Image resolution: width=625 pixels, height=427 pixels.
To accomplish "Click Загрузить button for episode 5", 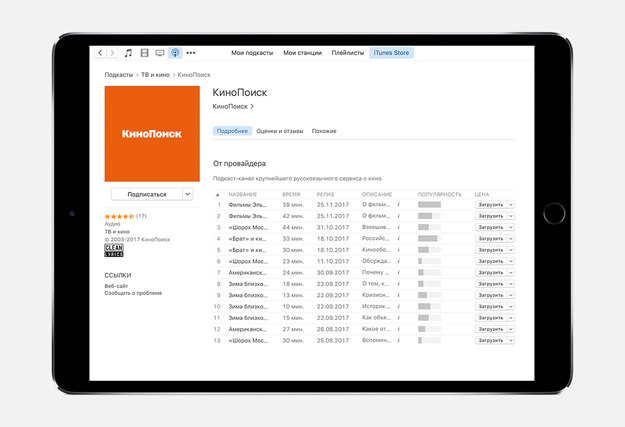I will click(490, 249).
